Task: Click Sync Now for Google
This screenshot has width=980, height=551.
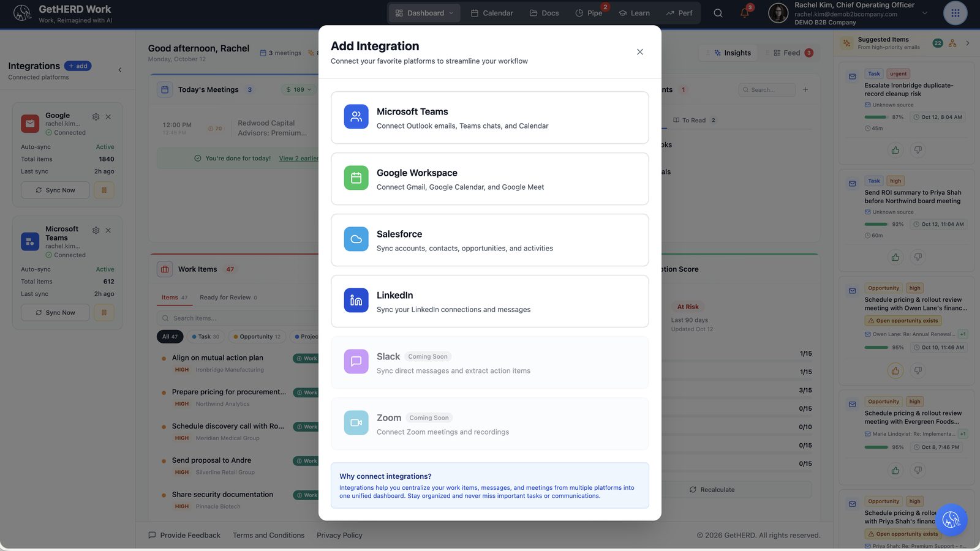Action: (x=56, y=190)
